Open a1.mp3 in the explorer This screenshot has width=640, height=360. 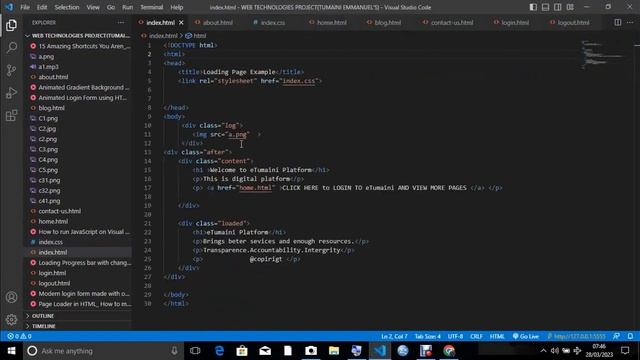pyautogui.click(x=48, y=67)
